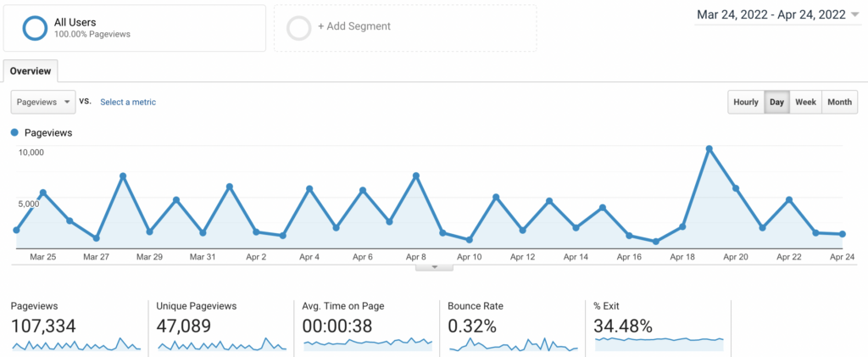Click the 'Unique Pageviews' label
This screenshot has height=357, width=868.
point(197,306)
